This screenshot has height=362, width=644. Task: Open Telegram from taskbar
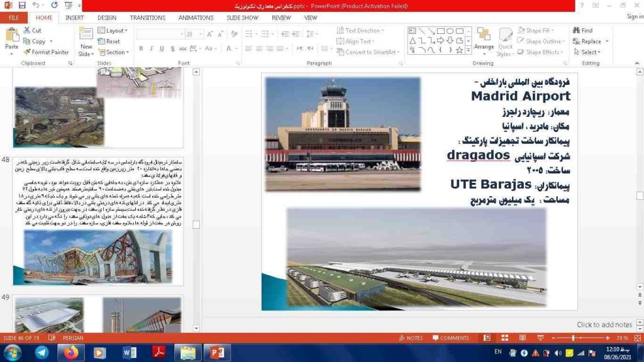42,353
